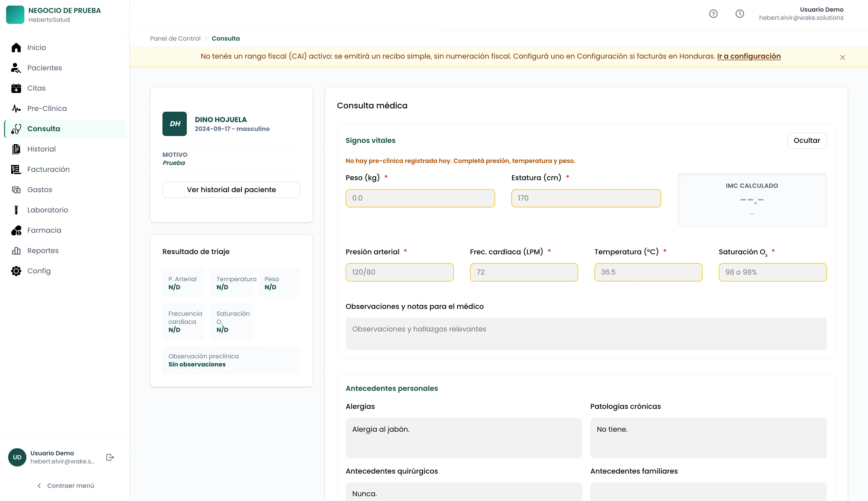Click the Consulta breadcrumb item

pyautogui.click(x=226, y=39)
